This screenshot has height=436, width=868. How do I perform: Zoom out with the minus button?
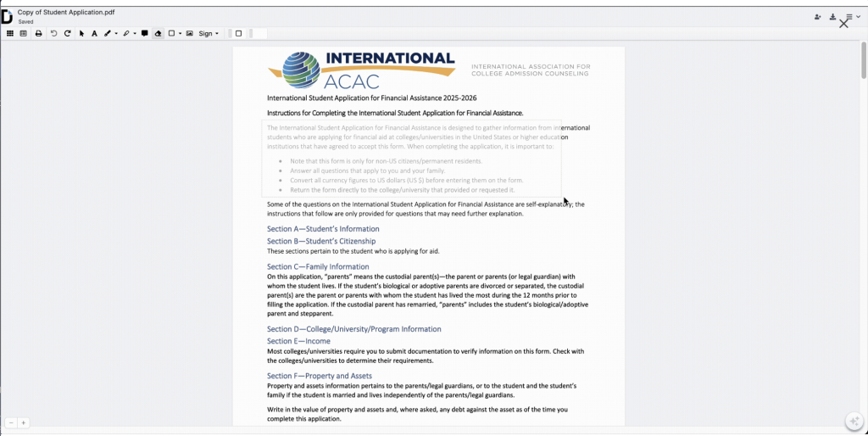[11, 422]
